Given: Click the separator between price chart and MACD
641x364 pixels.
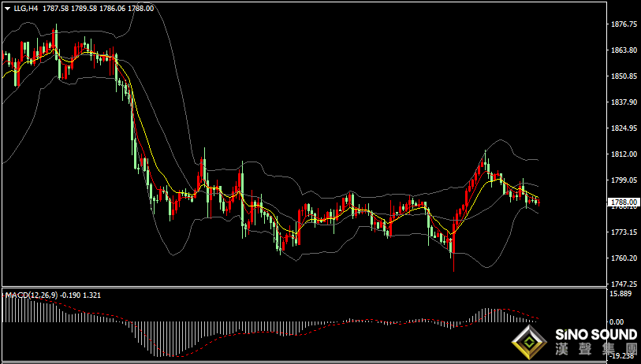Looking at the screenshot, I should click(x=304, y=288).
